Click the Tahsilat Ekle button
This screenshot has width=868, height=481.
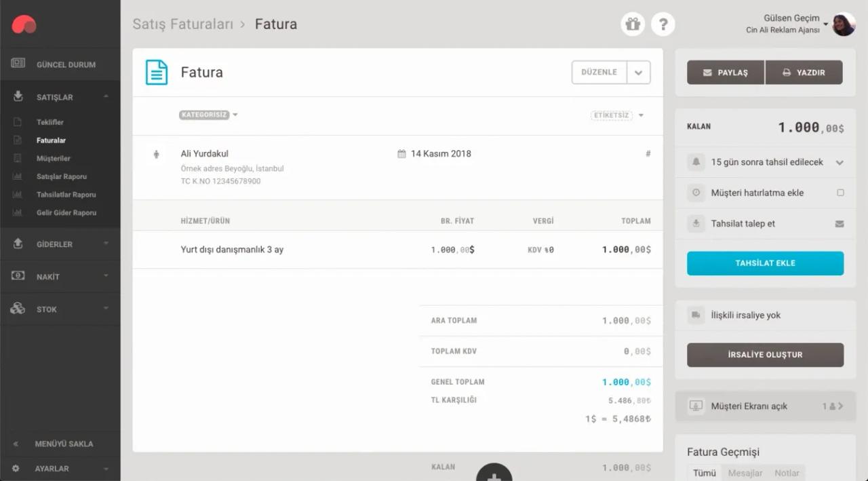tap(765, 263)
